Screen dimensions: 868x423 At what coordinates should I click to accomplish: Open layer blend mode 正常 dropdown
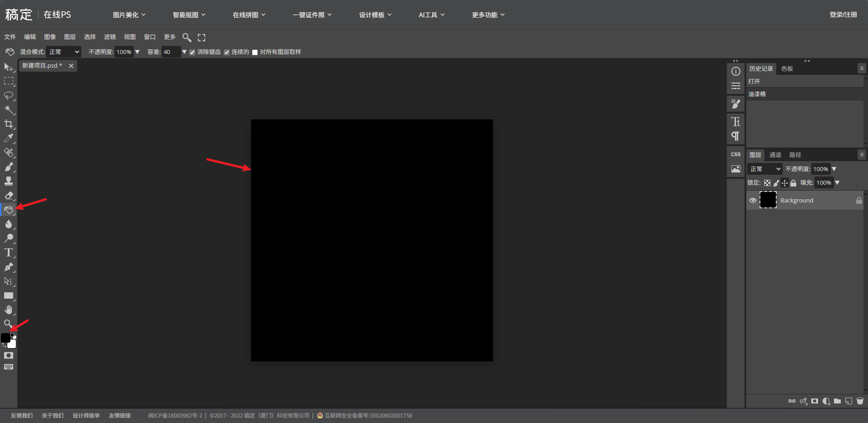click(x=765, y=169)
